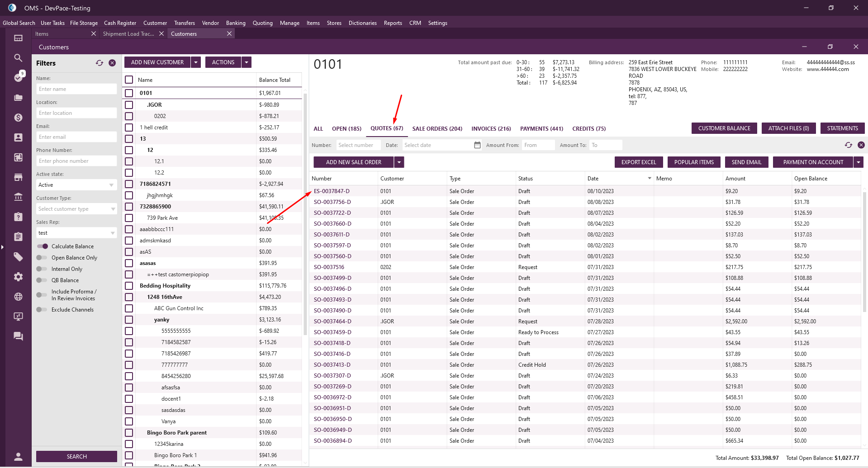This screenshot has width=868, height=468.
Task: Open the calendar date picker icon
Action: [477, 145]
